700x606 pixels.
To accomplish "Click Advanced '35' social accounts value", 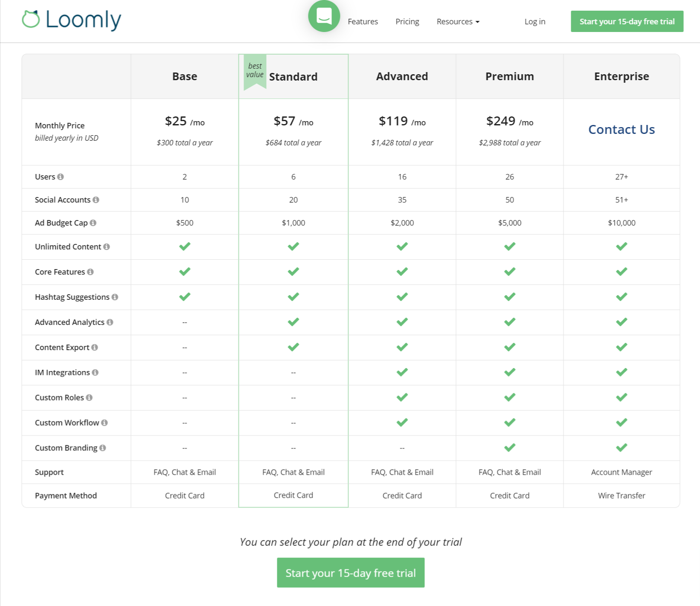I will 402,200.
